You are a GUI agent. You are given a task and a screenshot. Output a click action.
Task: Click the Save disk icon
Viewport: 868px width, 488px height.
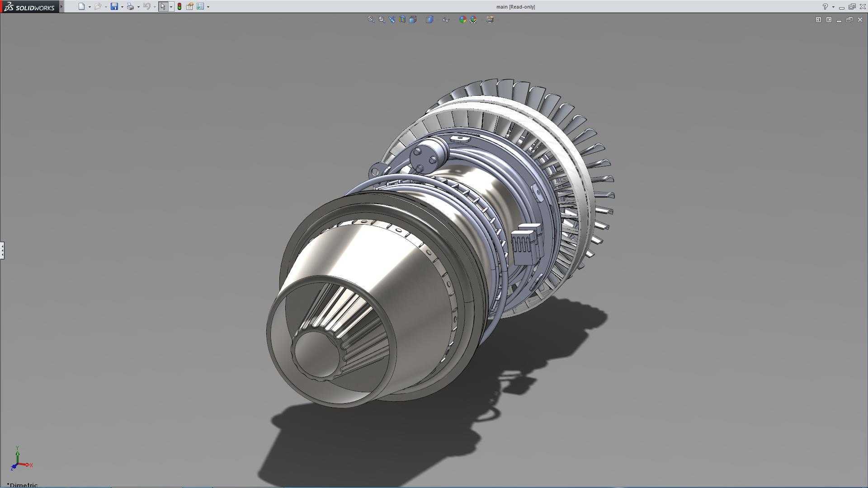click(x=114, y=6)
